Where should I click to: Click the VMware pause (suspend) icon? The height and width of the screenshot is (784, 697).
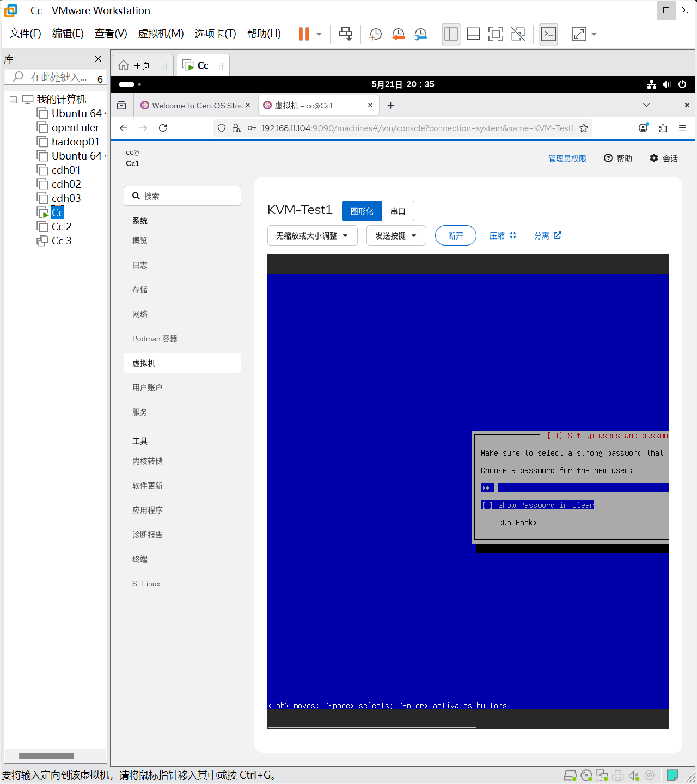click(304, 34)
